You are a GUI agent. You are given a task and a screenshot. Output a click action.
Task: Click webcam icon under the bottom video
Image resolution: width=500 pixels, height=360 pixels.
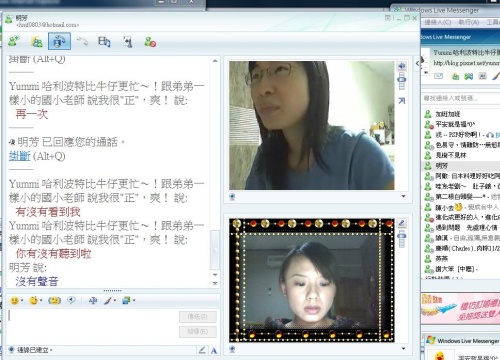(x=232, y=349)
